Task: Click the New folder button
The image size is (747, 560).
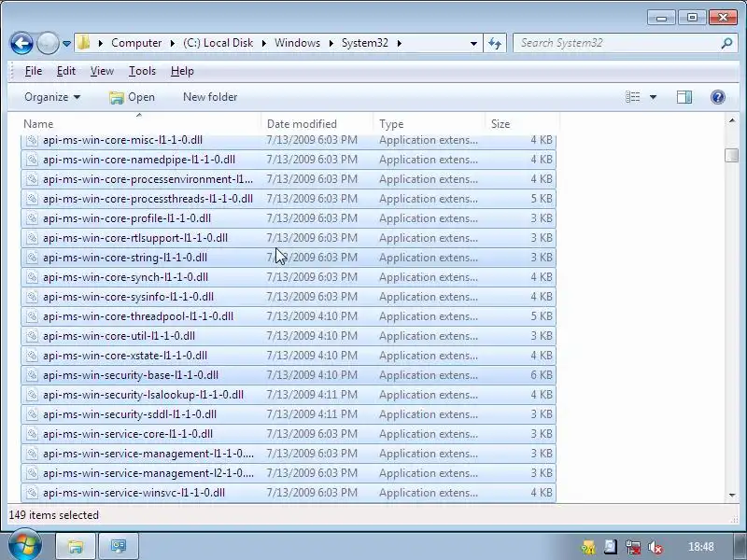Action: [x=210, y=97]
